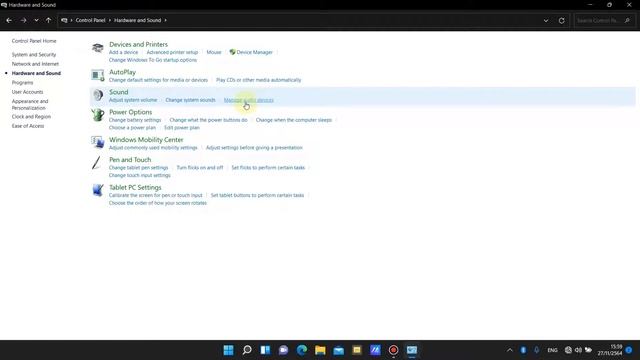Open File Explorer from taskbar
640x360 pixels.
click(x=320, y=350)
